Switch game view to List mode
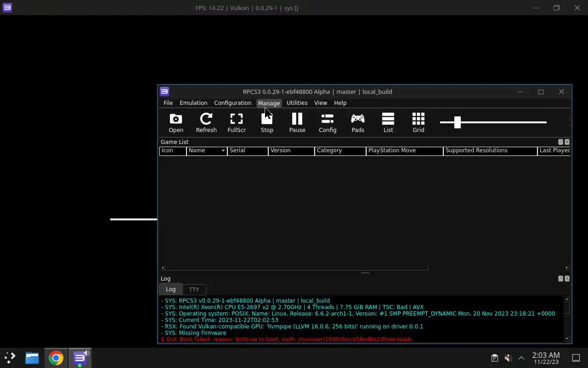The image size is (588, 368). click(x=388, y=123)
